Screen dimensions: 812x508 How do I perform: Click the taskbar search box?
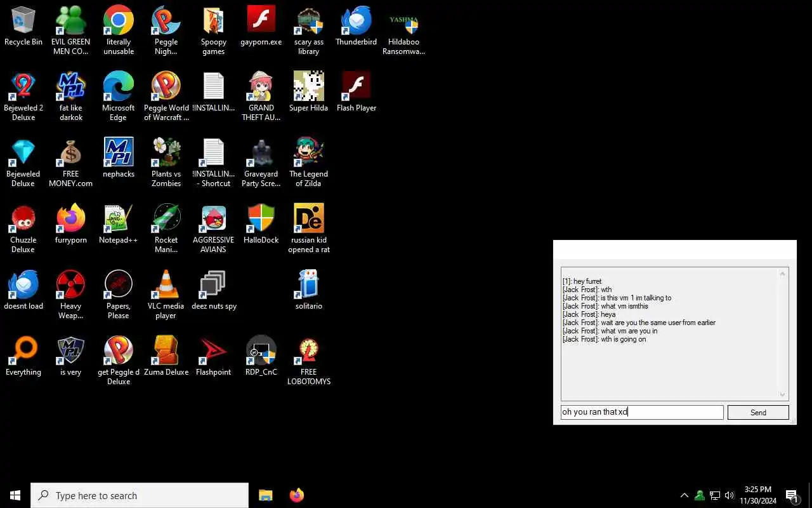pyautogui.click(x=140, y=495)
